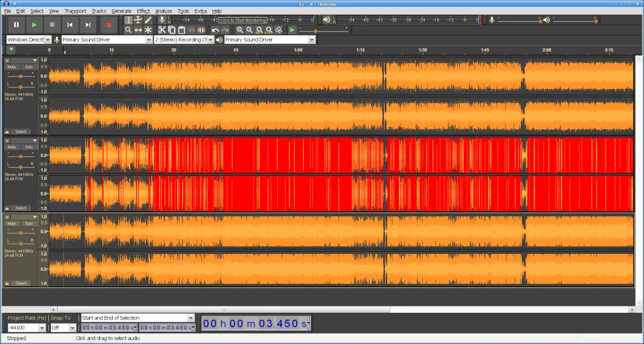Viewport: 644px width, 344px height.
Task: Select the Selection (I-beam) tool
Action: coord(128,20)
